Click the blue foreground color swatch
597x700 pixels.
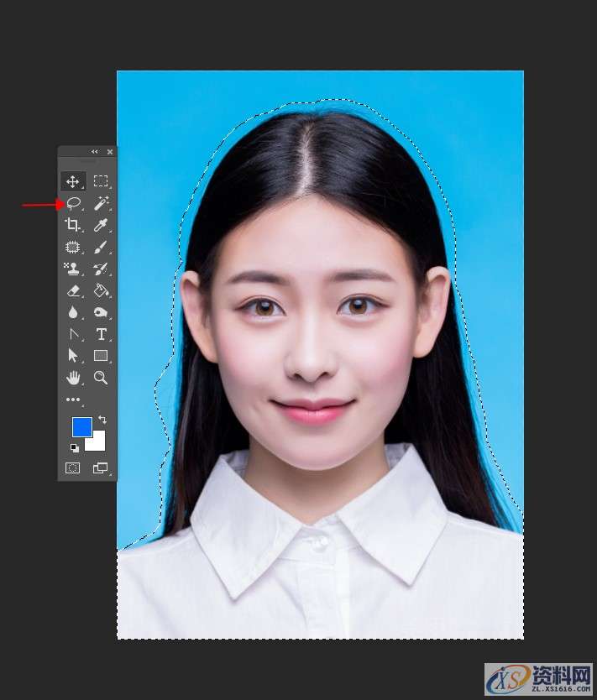click(x=81, y=426)
